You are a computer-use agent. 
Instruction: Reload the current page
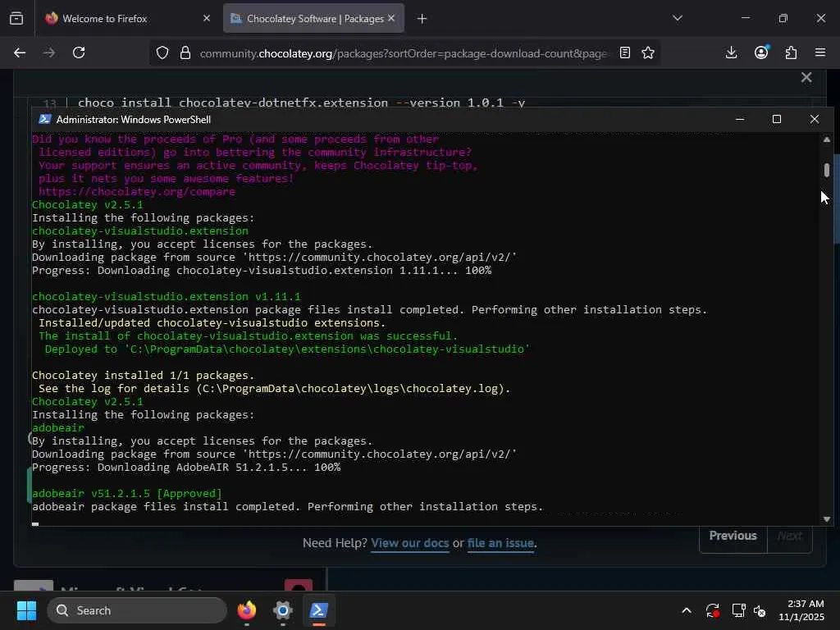coord(79,52)
